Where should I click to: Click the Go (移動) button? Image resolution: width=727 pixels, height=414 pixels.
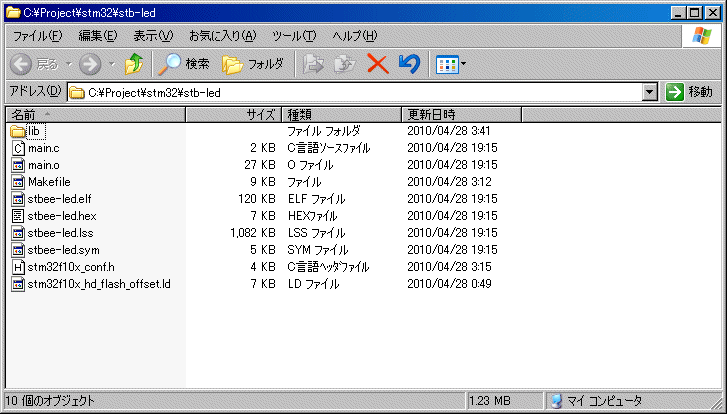click(x=689, y=92)
